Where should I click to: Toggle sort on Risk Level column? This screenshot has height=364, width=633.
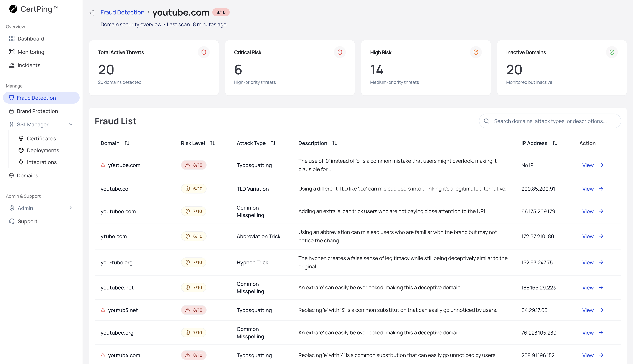[212, 143]
